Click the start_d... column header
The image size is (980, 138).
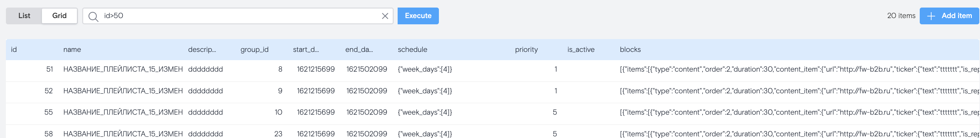point(306,50)
